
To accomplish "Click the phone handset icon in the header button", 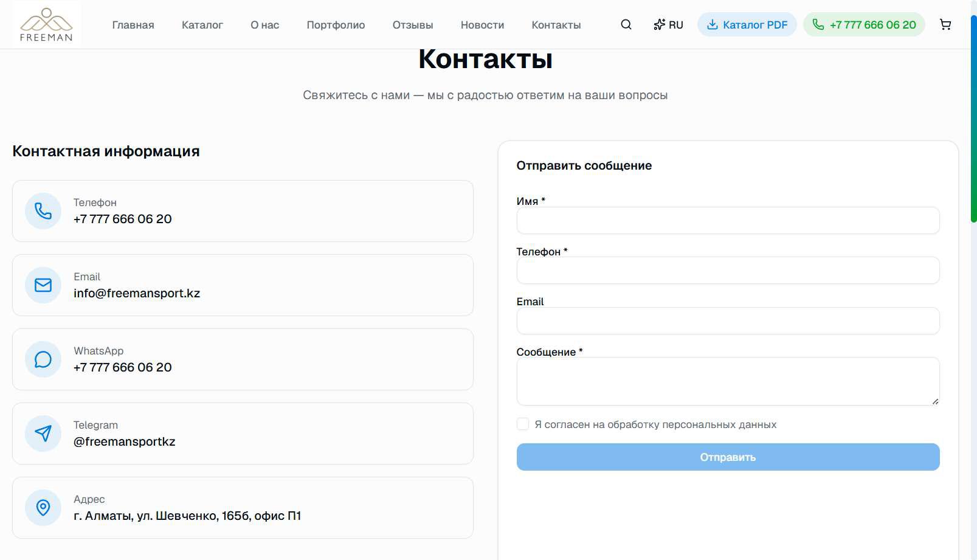I will (x=818, y=25).
